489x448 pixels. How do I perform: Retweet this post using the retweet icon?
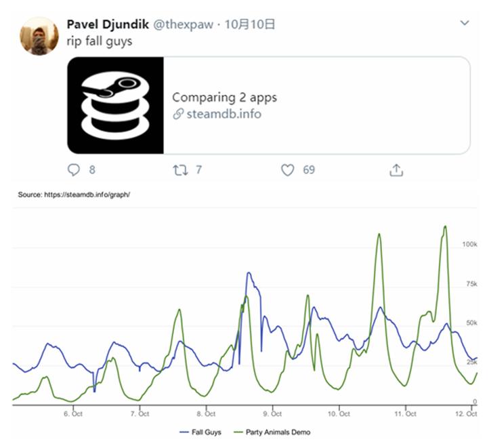[x=180, y=170]
